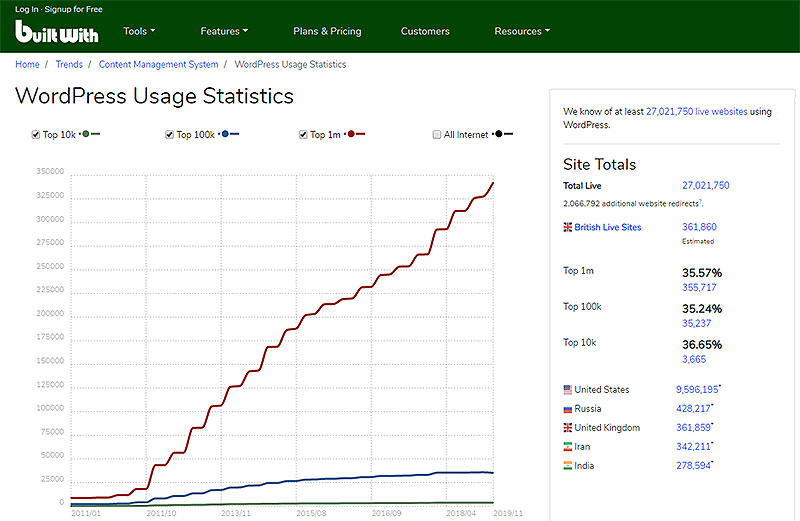The height and width of the screenshot is (521, 800).
Task: Click the Iran flag icon
Action: click(x=567, y=447)
